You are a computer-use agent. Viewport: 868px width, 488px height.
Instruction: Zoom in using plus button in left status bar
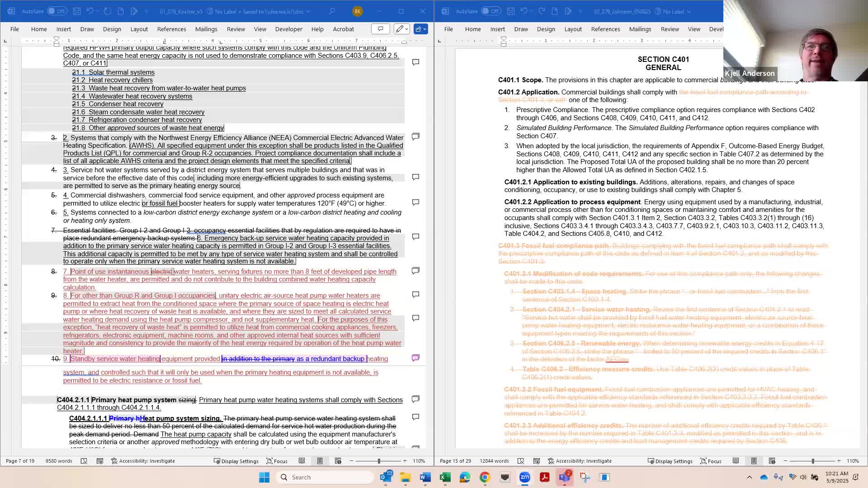[x=405, y=461]
